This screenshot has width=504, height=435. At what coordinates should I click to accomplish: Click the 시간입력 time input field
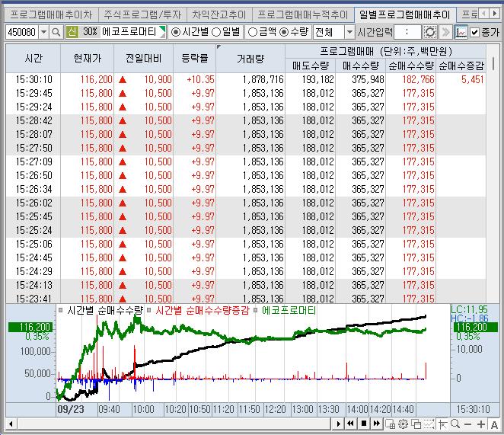point(407,32)
